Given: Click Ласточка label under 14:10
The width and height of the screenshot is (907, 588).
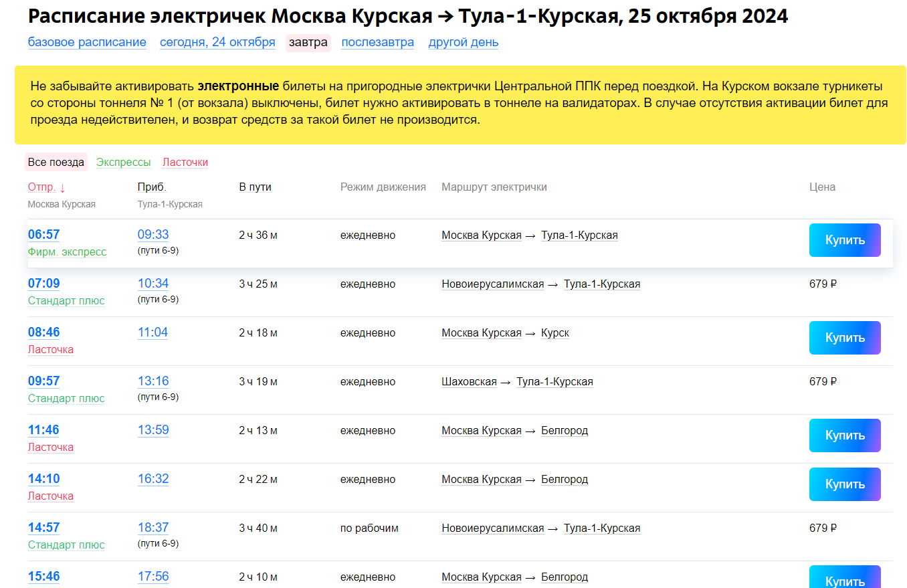Looking at the screenshot, I should click(51, 496).
